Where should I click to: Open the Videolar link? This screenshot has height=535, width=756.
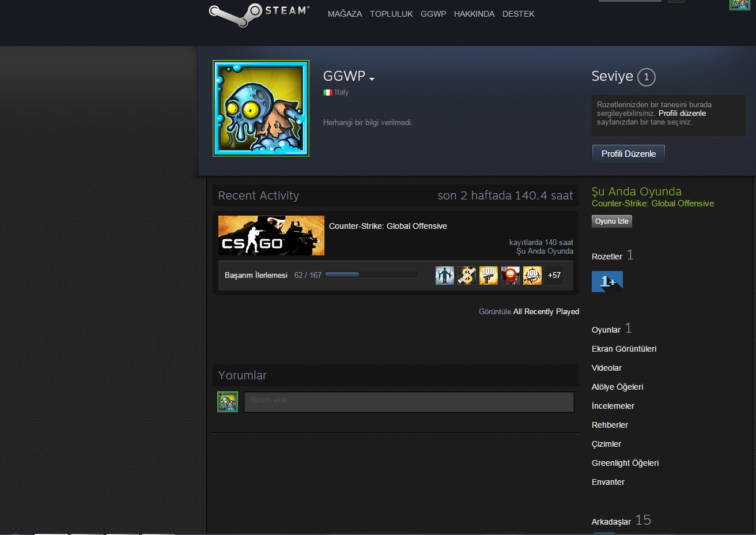click(x=607, y=368)
